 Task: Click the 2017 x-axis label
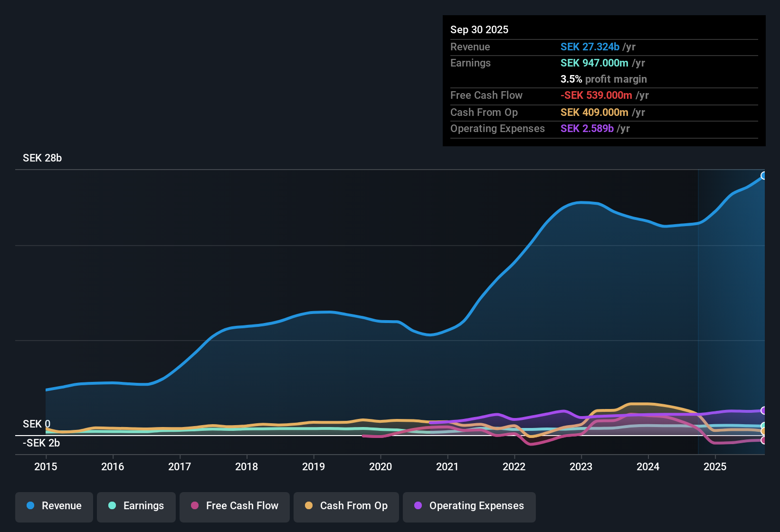point(180,467)
